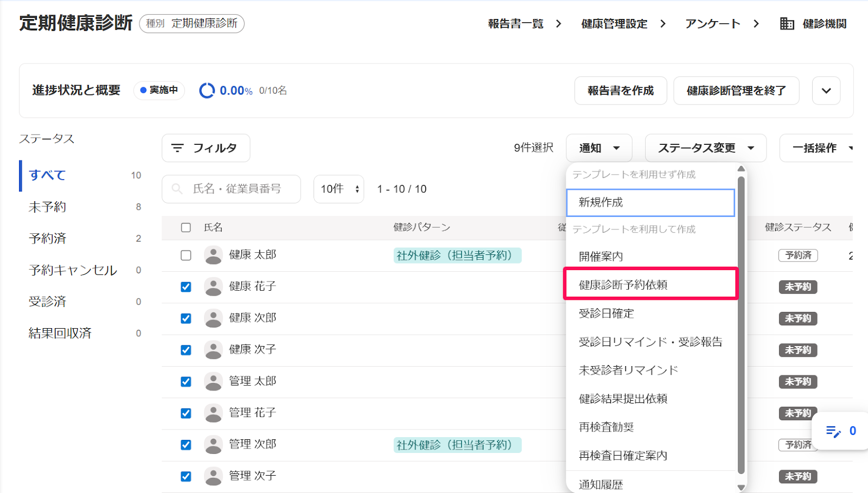Uncheck the box for 管理 太郎

[x=186, y=382]
